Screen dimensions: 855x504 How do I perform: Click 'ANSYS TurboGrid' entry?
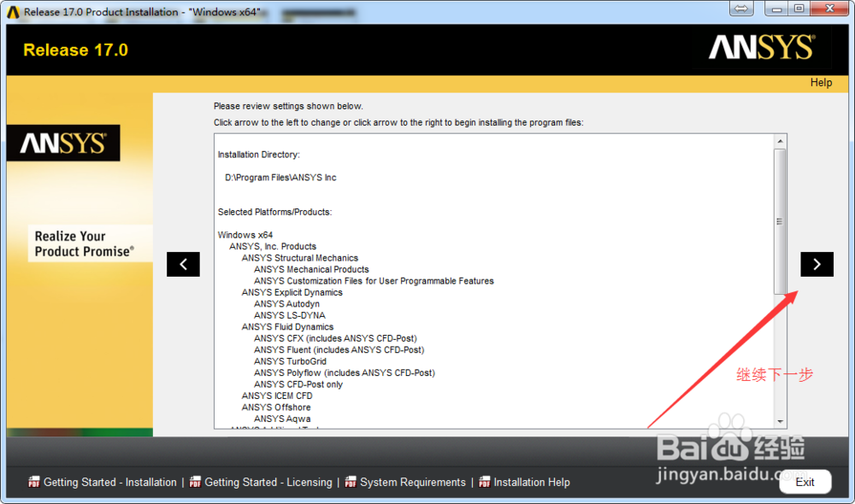(x=290, y=361)
